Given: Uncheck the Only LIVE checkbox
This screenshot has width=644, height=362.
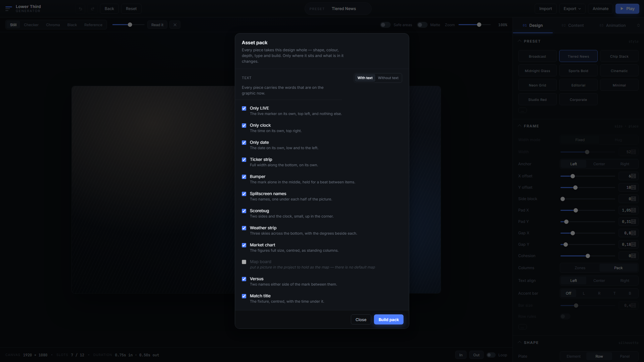Looking at the screenshot, I should [244, 109].
